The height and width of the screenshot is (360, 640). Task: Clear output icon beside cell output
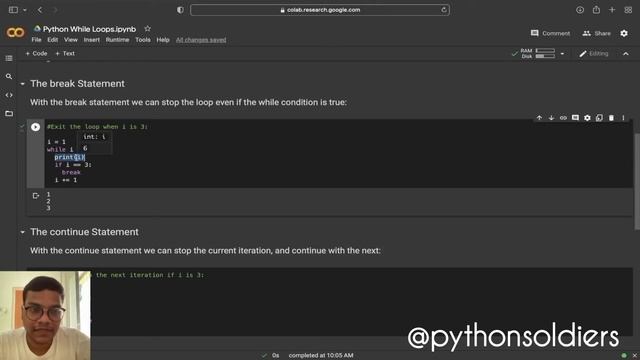(36, 196)
